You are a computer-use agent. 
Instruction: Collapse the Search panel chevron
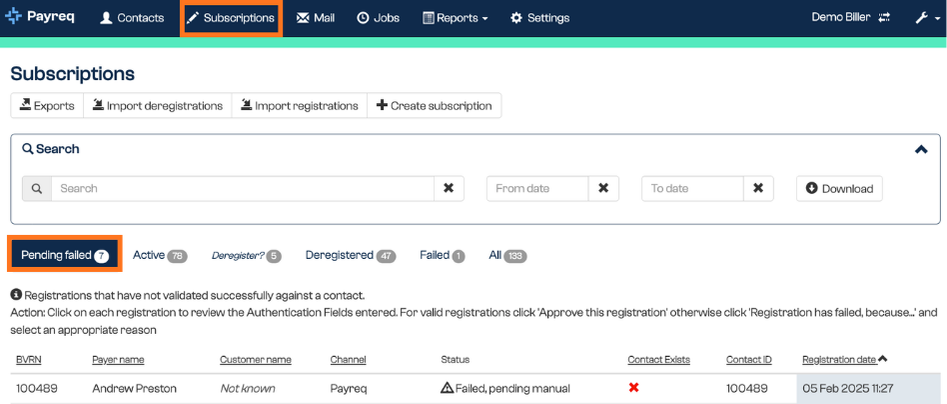tap(921, 149)
